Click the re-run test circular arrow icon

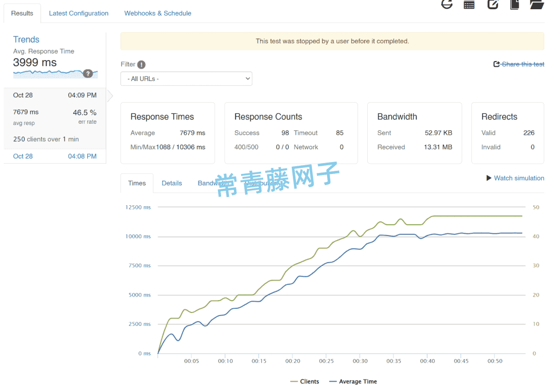coord(447,4)
